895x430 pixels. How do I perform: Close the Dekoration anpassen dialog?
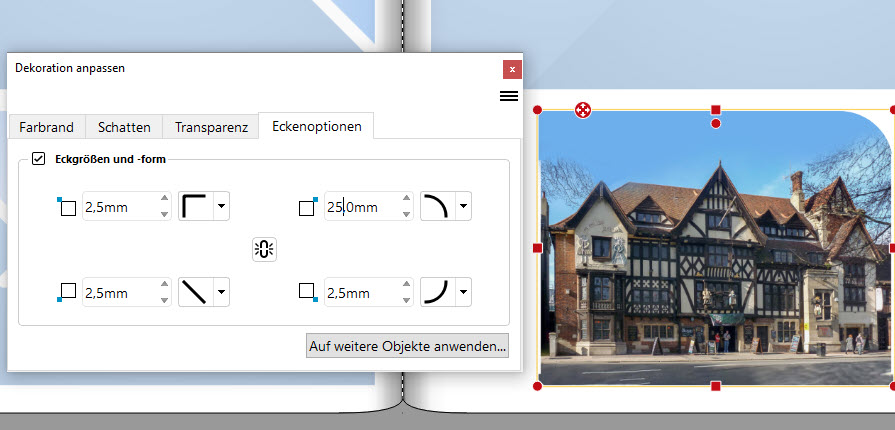click(512, 70)
